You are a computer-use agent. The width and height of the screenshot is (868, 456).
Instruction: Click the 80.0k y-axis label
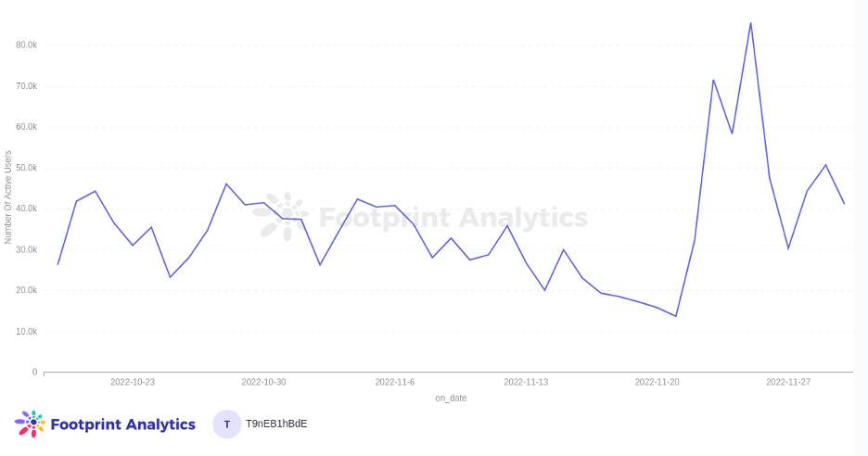(x=26, y=44)
